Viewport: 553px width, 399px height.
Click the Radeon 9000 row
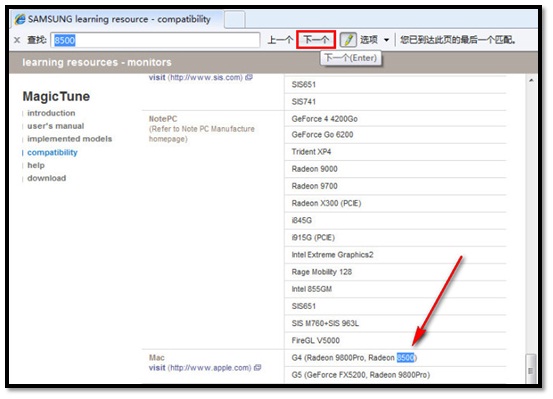(395, 169)
